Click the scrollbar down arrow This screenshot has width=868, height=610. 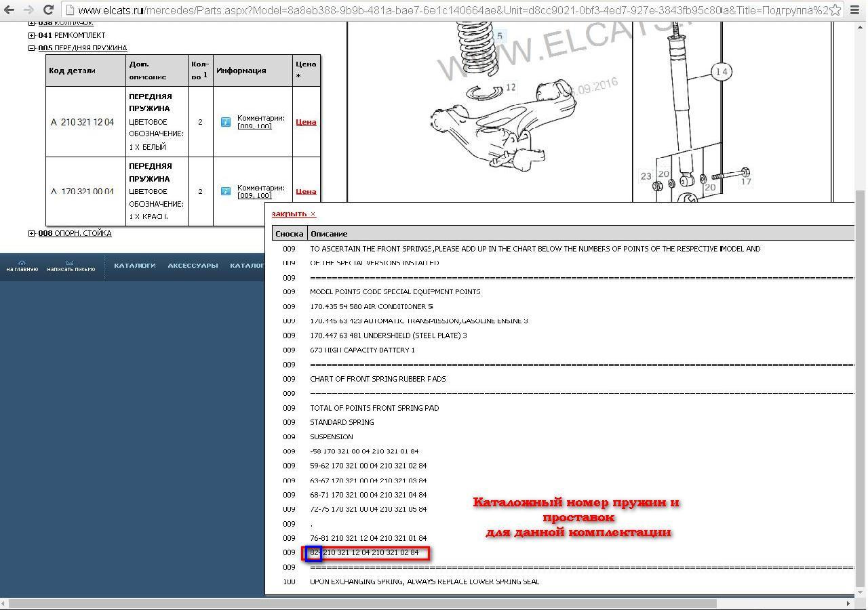pyautogui.click(x=861, y=593)
